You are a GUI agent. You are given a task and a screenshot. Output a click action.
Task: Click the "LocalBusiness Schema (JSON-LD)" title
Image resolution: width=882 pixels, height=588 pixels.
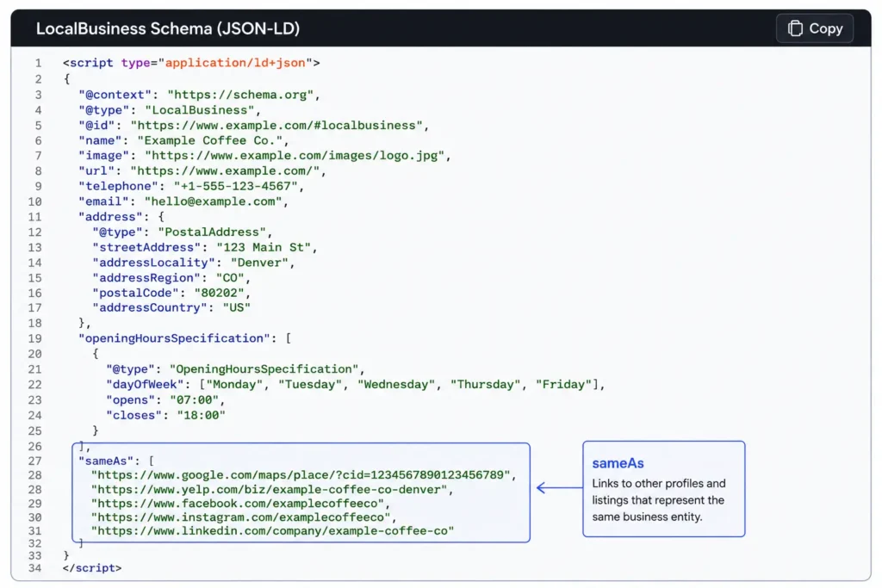[x=168, y=28]
